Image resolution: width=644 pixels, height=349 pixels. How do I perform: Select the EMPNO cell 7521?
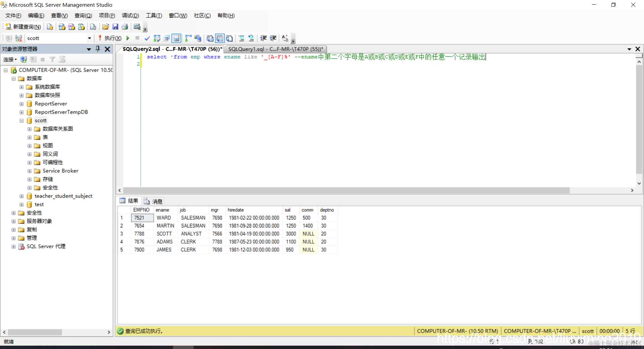click(142, 218)
